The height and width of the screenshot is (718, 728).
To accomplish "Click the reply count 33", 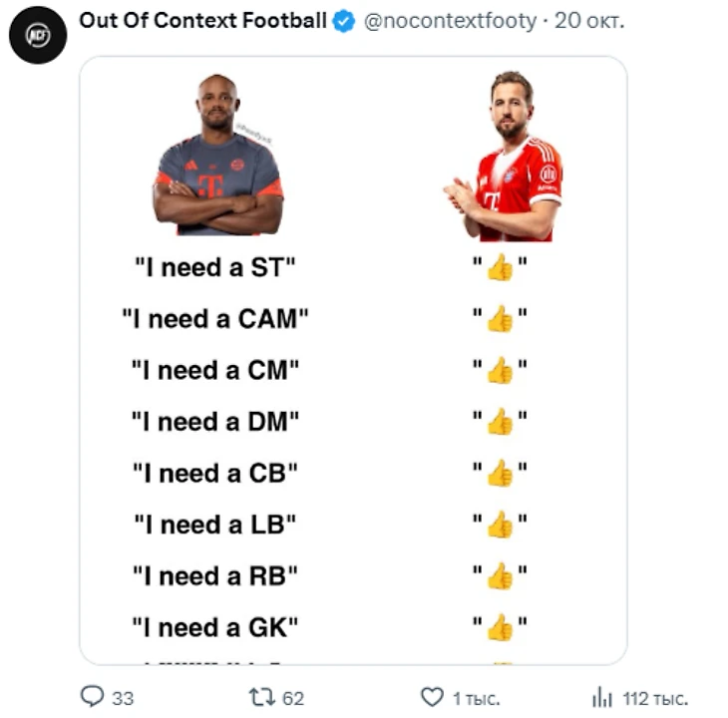I will click(122, 698).
